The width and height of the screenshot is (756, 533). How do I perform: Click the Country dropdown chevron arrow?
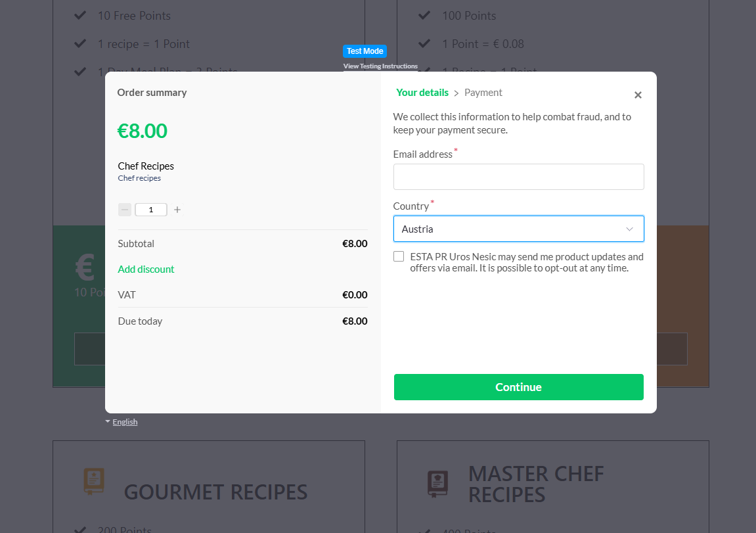click(x=629, y=229)
